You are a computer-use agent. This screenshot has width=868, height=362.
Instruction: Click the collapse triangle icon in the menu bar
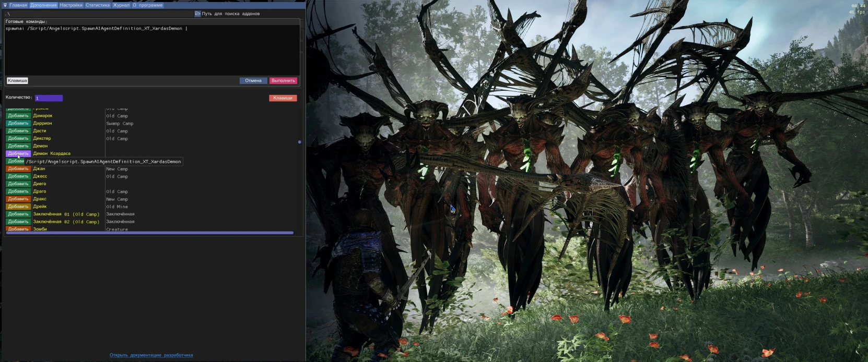[x=5, y=5]
